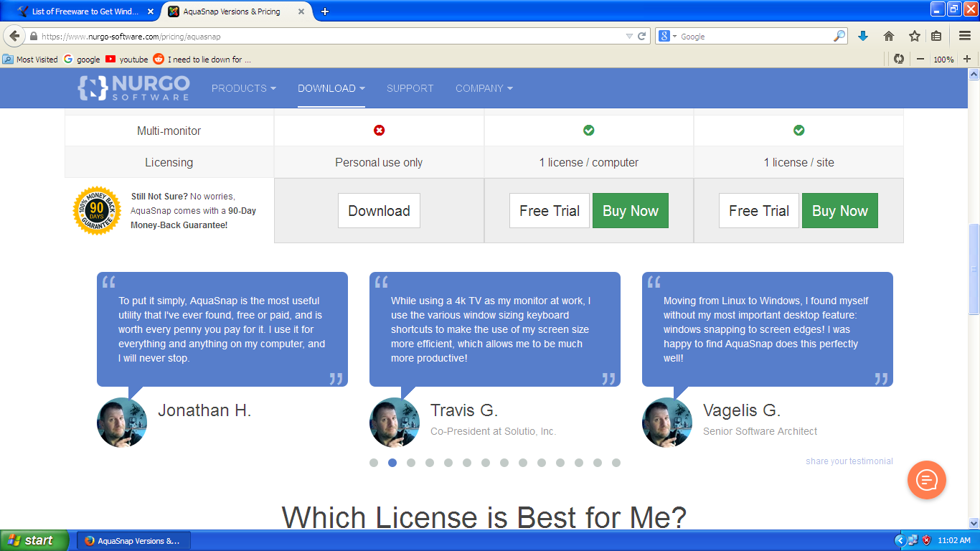Click the browser back arrow button
Image resolution: width=980 pixels, height=551 pixels.
(x=14, y=36)
